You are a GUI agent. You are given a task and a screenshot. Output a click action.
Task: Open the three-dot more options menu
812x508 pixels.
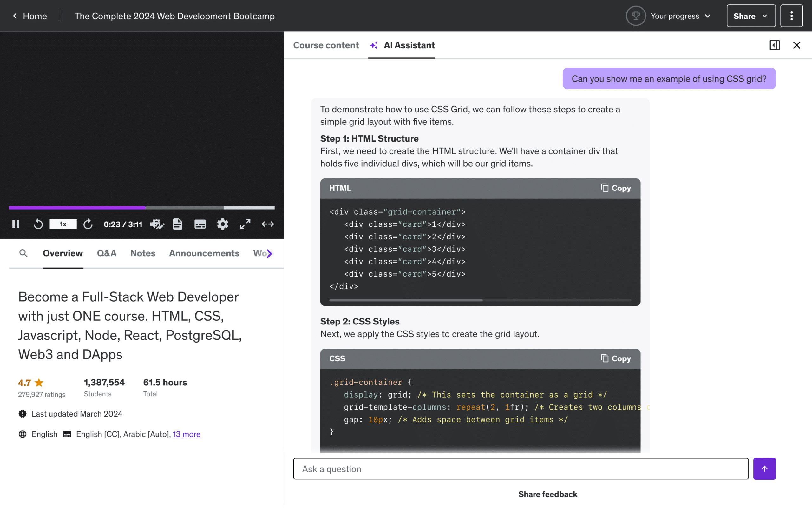click(791, 16)
